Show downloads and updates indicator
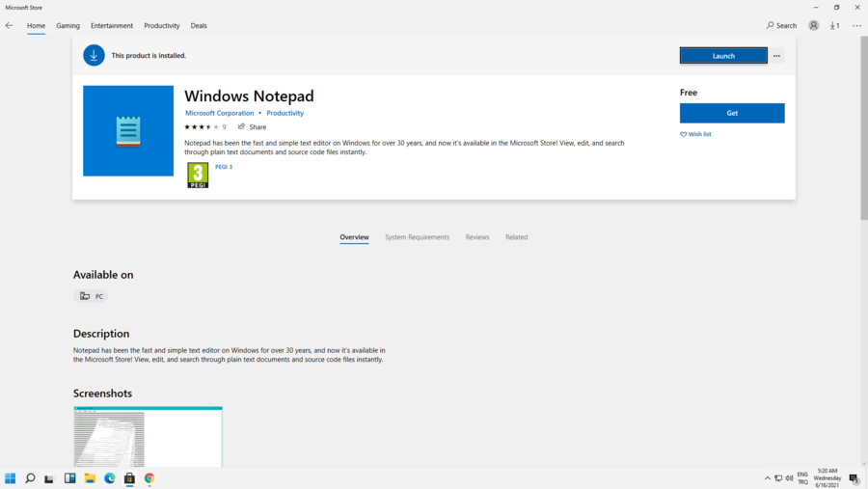The height and width of the screenshot is (489, 868). pyautogui.click(x=835, y=25)
